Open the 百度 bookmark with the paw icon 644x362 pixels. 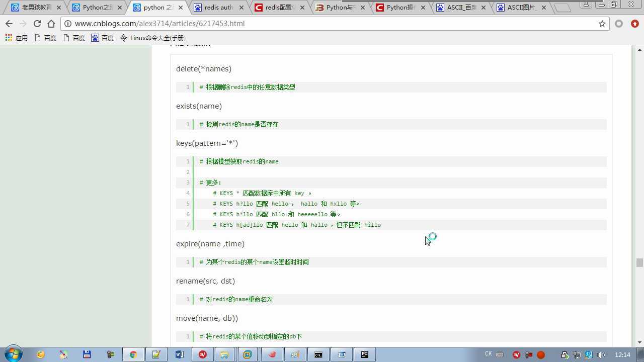tap(102, 38)
